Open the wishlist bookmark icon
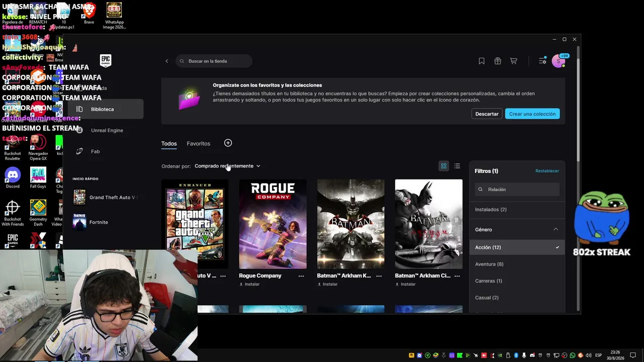 coord(481,61)
